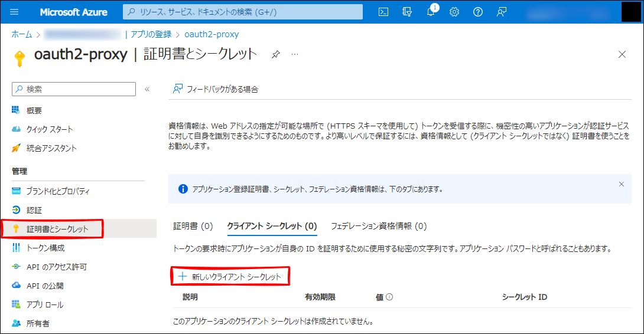This screenshot has height=334, width=644.
Task: Click the help question mark icon
Action: click(x=478, y=12)
